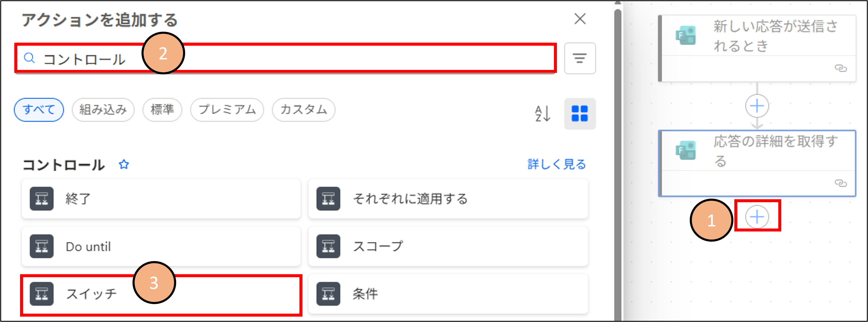This screenshot has width=868, height=322.
Task: Click the search magnifier icon
Action: coord(29,58)
